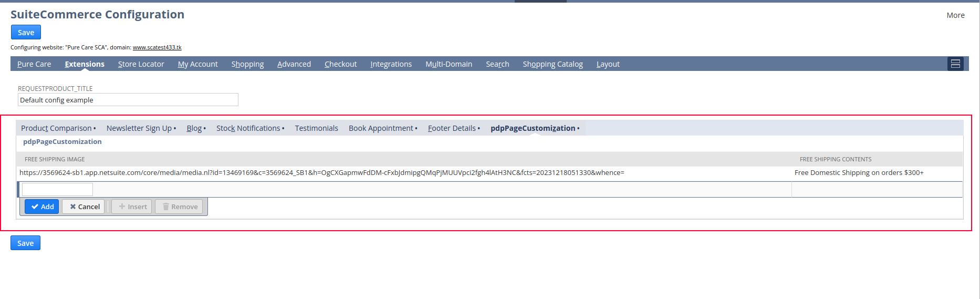Select the existing free shipping image URL row
The image size is (980, 299).
click(x=321, y=173)
